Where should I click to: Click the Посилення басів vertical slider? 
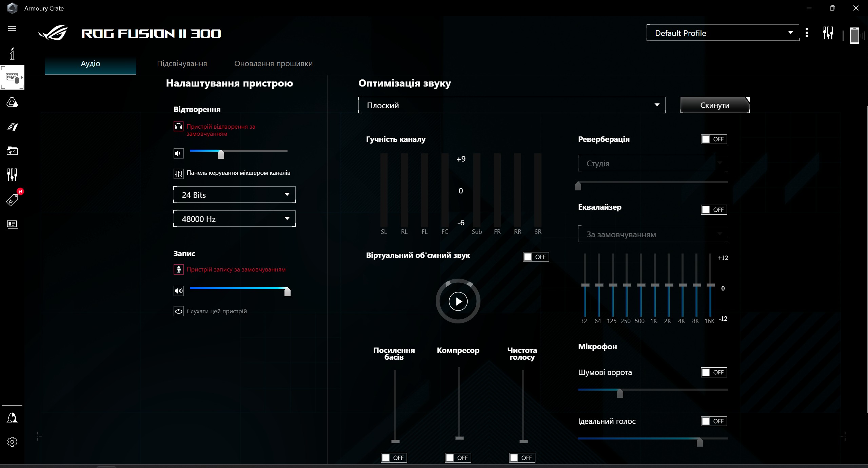click(395, 406)
